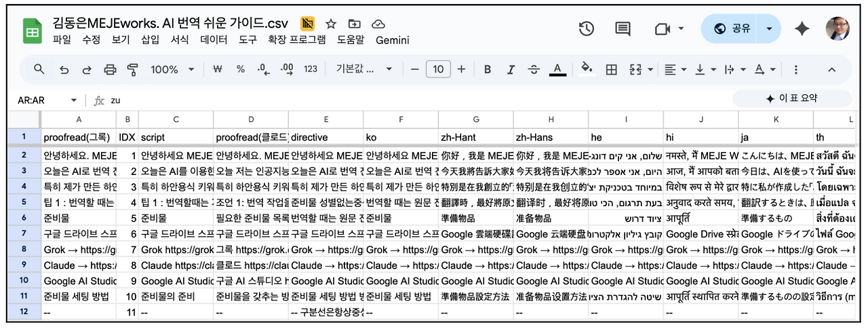The width and height of the screenshot is (868, 329).
Task: Click the move to folder icon
Action: point(355,23)
